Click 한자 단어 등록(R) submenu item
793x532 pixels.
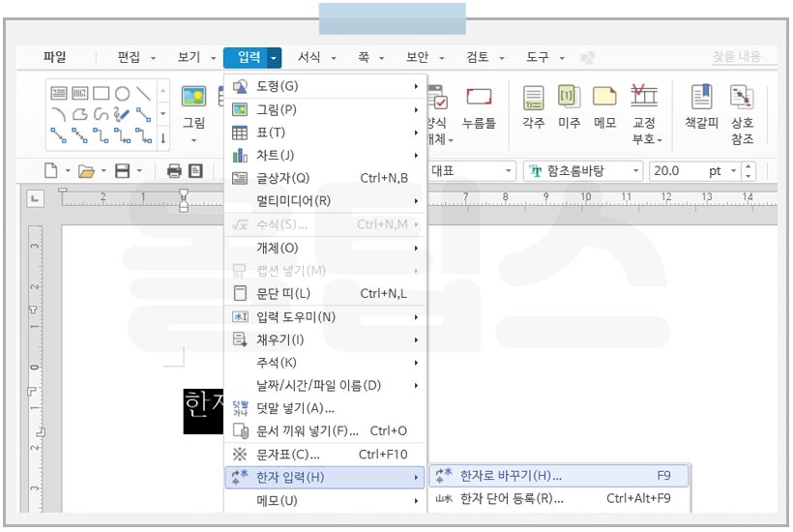point(558,498)
